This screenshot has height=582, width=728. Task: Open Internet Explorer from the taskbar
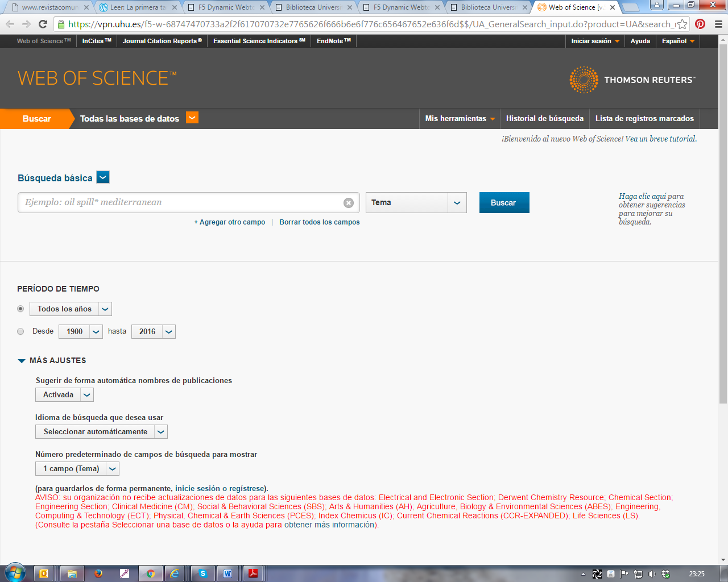pyautogui.click(x=175, y=573)
